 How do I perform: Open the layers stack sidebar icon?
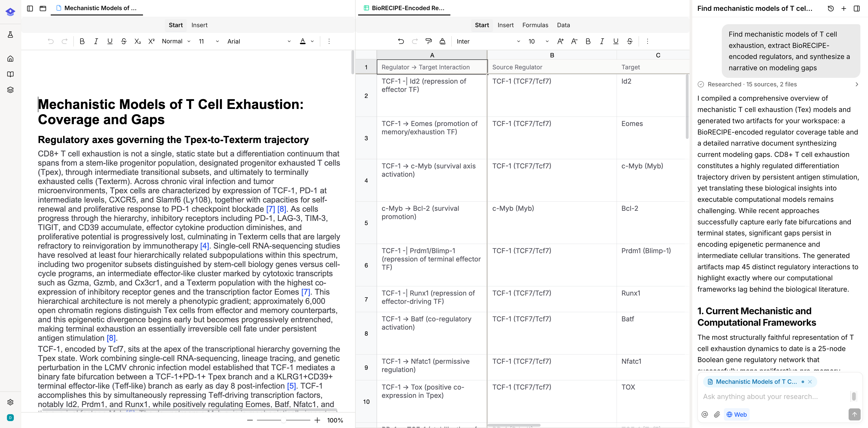[10, 90]
